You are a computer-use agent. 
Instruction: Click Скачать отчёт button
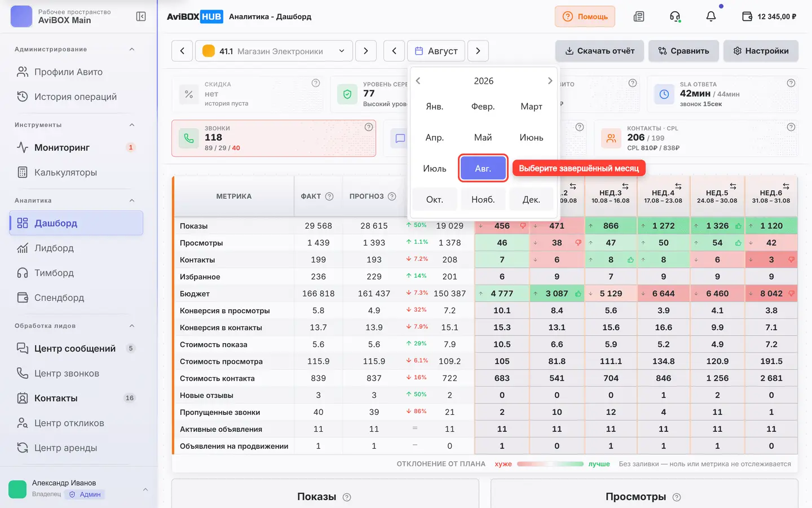(600, 51)
